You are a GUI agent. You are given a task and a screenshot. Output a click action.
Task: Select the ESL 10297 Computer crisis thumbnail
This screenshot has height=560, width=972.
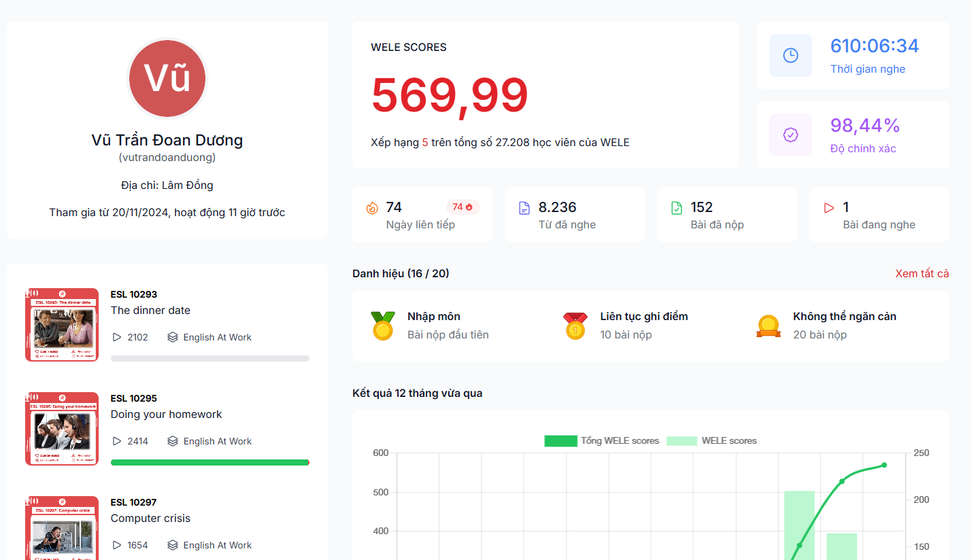(x=62, y=529)
